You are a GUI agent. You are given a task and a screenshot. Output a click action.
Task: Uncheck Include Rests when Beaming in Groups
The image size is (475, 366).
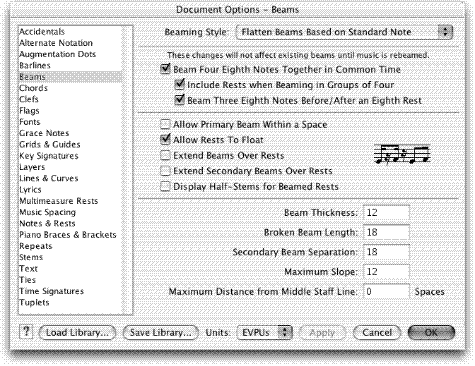(179, 85)
